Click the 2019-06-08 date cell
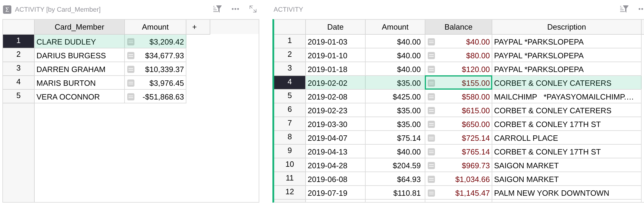This screenshot has height=205, width=644. (335, 179)
